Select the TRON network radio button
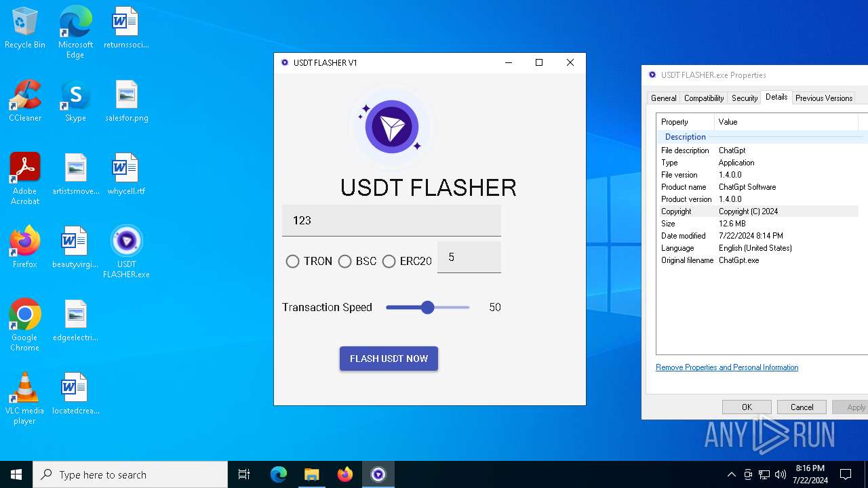 click(292, 262)
